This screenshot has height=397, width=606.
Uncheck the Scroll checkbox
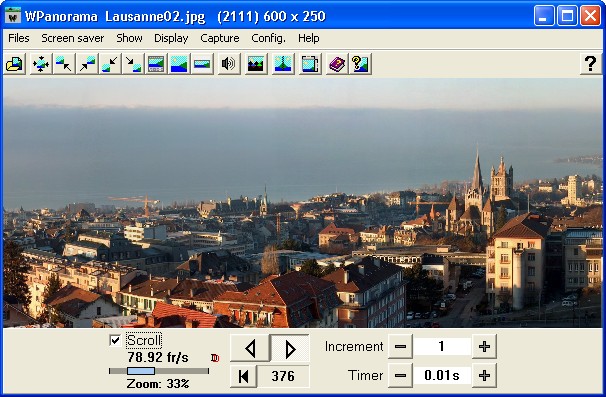[x=115, y=340]
